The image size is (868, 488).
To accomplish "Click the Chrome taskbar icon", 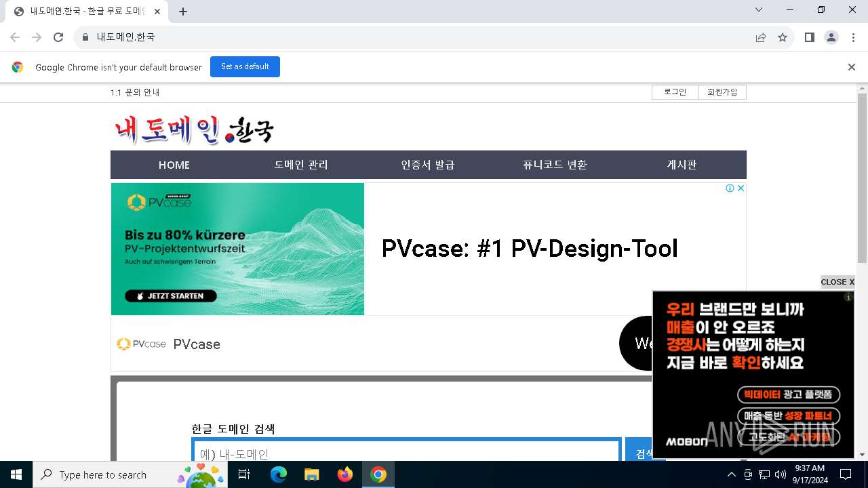I will click(x=378, y=474).
